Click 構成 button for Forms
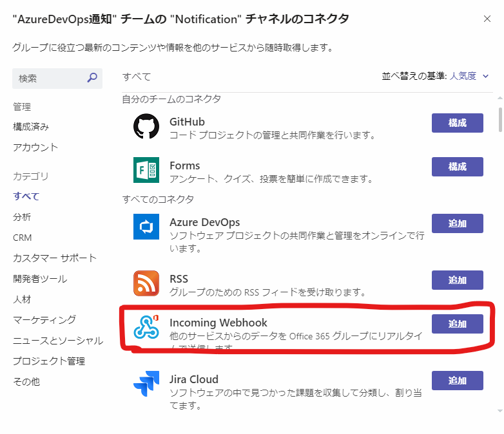 coord(457,167)
